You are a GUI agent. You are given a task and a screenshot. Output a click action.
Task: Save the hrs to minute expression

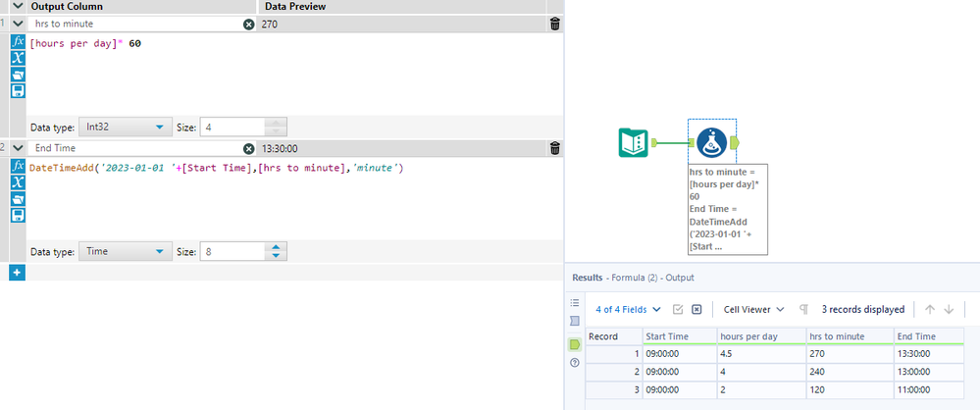point(18,90)
